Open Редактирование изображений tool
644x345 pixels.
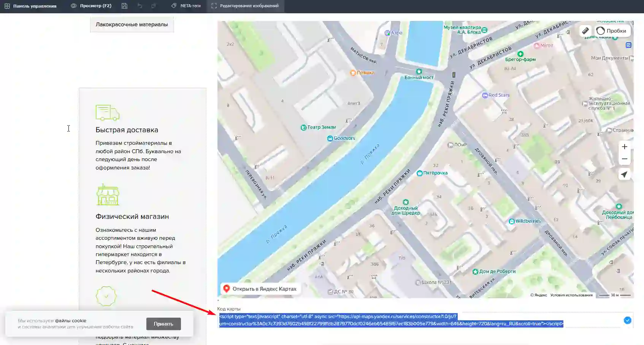pos(245,6)
